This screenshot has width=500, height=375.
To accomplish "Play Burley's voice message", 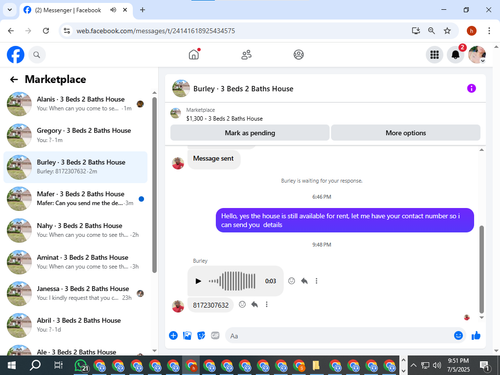I will (198, 281).
